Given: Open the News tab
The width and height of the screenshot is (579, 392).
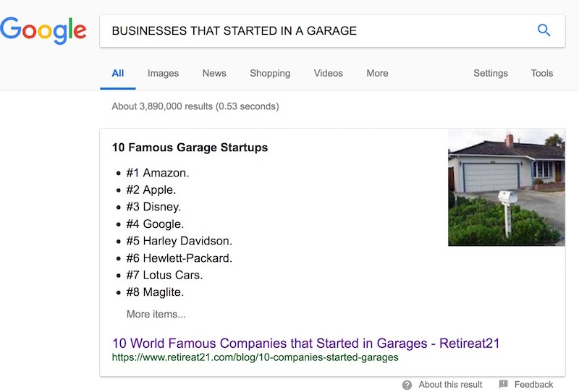Looking at the screenshot, I should pyautogui.click(x=214, y=73).
